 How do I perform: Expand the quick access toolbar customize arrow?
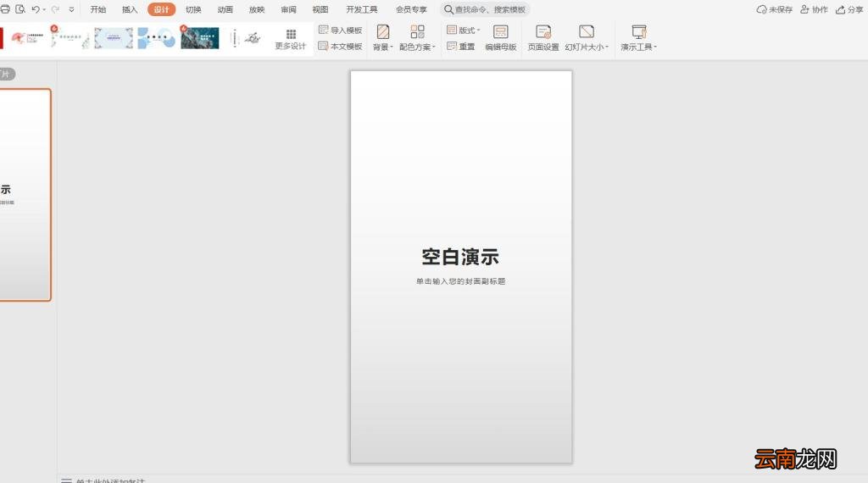pos(71,10)
